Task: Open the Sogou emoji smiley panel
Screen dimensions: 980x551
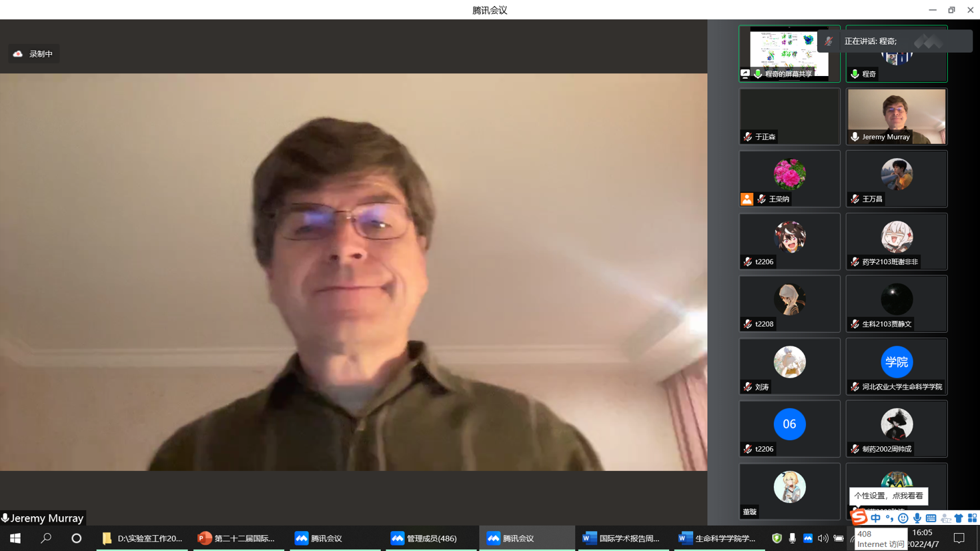Action: (x=903, y=518)
